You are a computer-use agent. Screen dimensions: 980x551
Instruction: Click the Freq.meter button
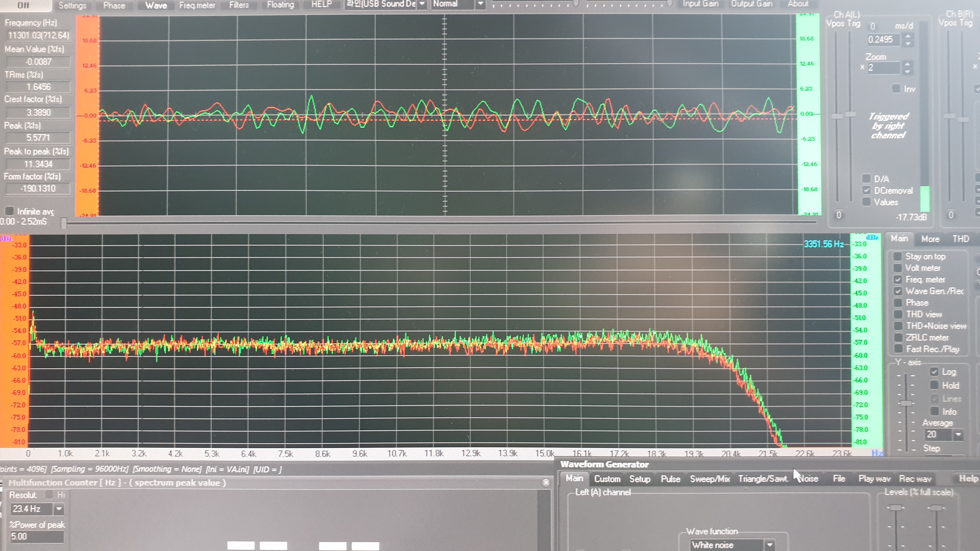click(x=197, y=5)
